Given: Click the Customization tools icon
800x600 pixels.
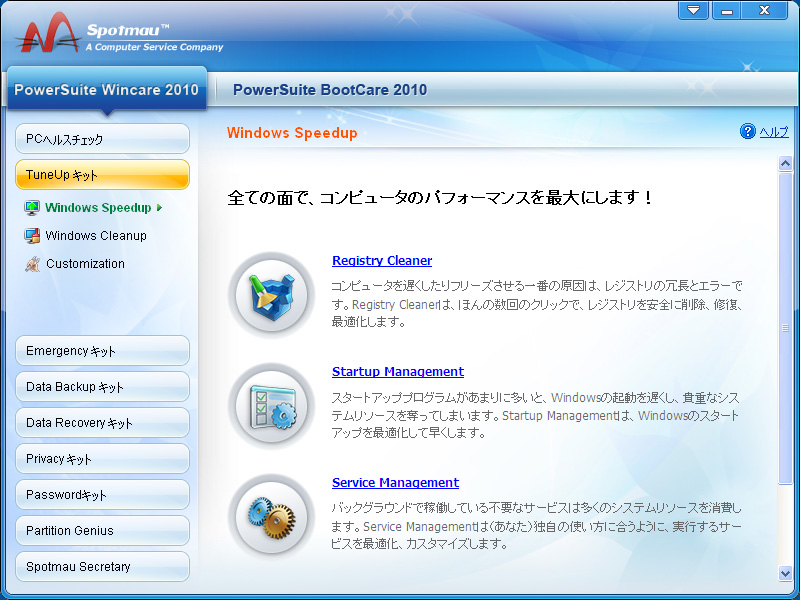Looking at the screenshot, I should pyautogui.click(x=32, y=264).
